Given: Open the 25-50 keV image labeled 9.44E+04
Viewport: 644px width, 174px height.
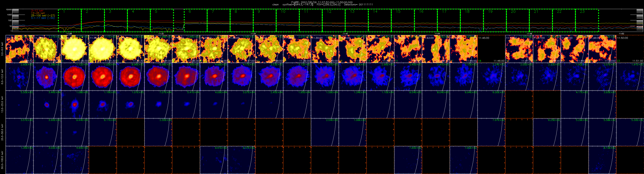Looking at the screenshot, I should pyautogui.click(x=75, y=132).
